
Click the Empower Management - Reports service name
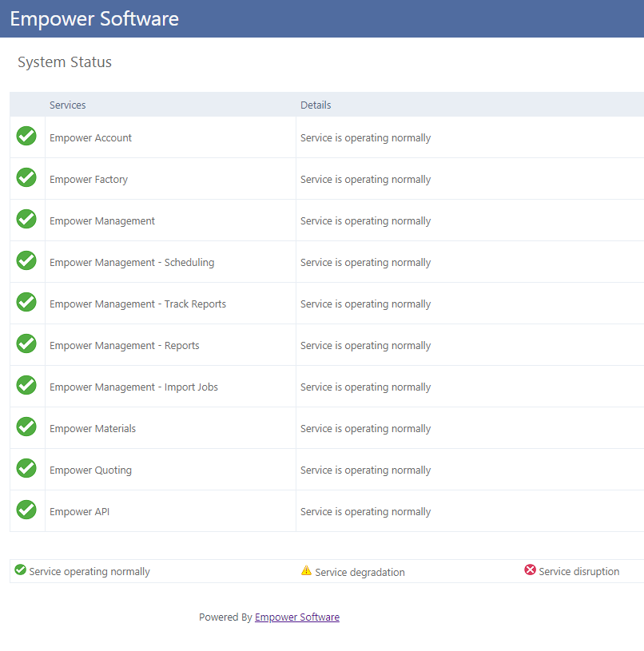[125, 346]
